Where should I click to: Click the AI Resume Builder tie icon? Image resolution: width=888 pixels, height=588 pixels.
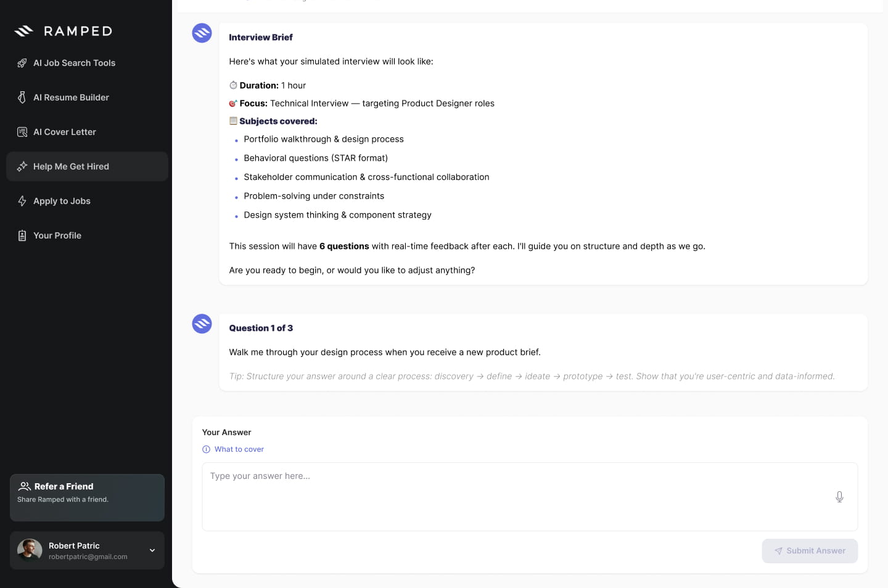[22, 97]
